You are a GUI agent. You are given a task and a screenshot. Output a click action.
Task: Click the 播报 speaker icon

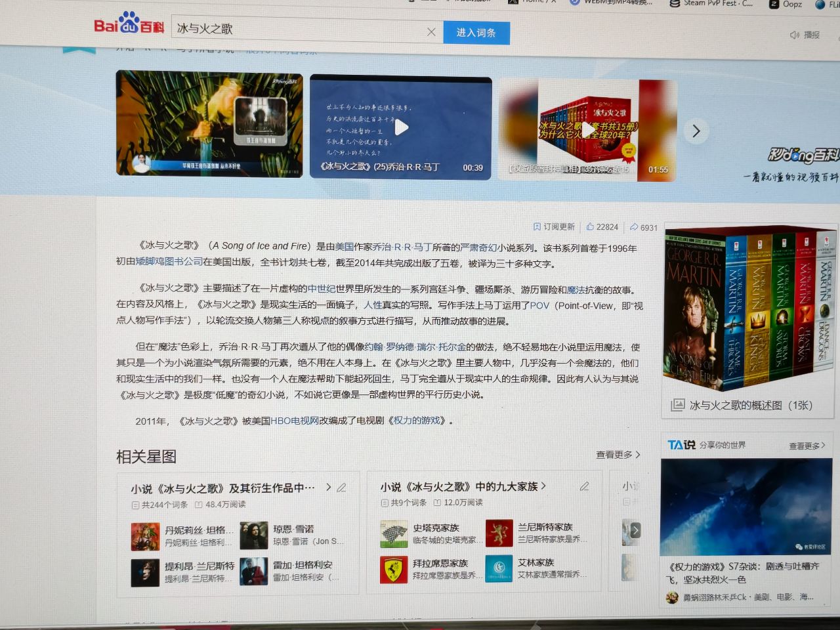click(794, 35)
